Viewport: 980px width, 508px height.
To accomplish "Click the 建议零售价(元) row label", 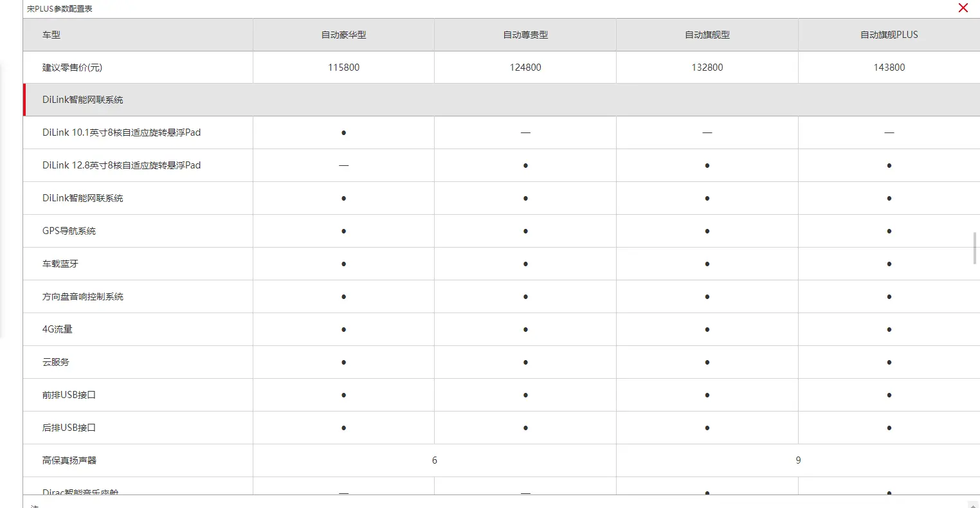I will [x=72, y=68].
